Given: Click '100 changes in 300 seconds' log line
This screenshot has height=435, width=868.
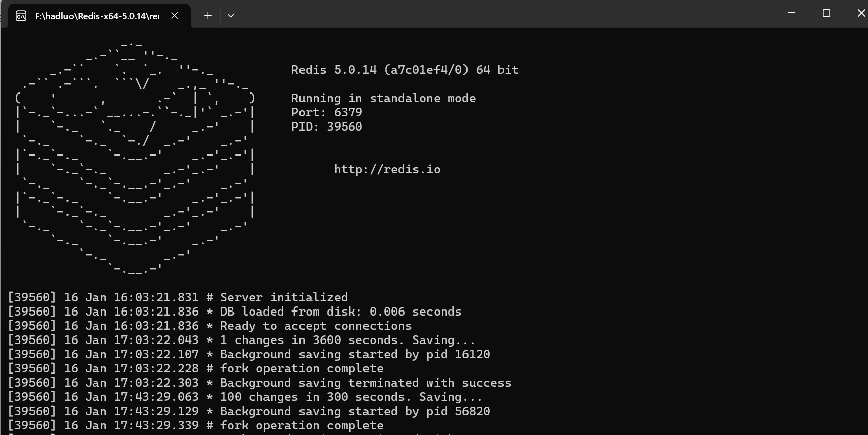Looking at the screenshot, I should click(245, 397).
